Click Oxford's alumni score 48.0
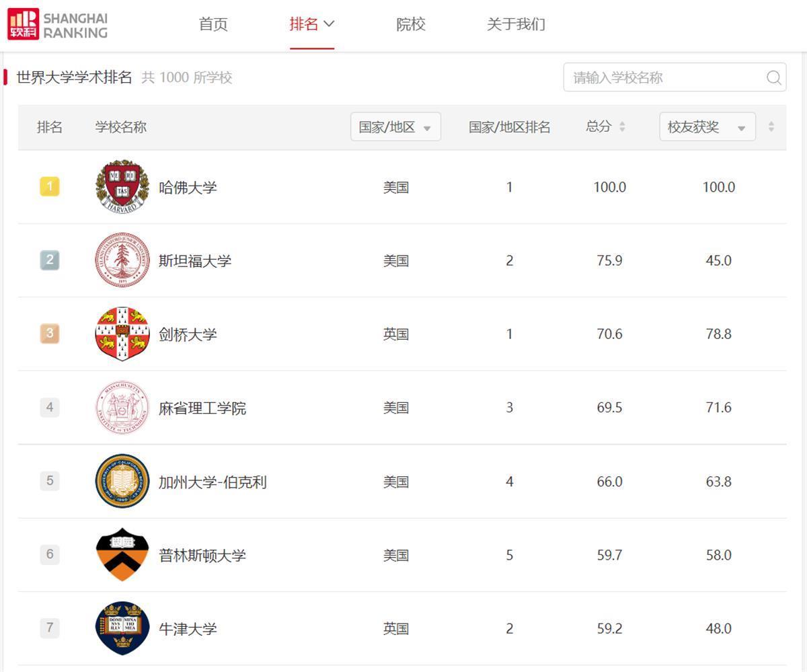807x672 pixels. [718, 628]
